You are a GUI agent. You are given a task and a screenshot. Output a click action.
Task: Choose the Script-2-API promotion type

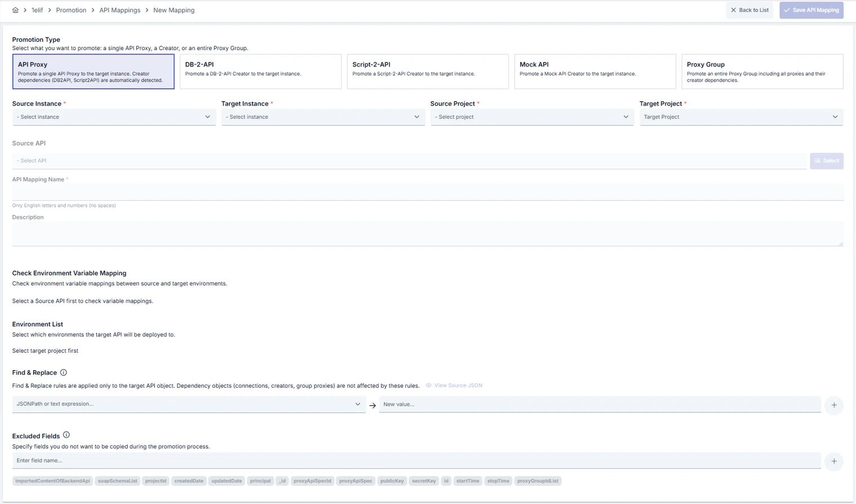428,71
